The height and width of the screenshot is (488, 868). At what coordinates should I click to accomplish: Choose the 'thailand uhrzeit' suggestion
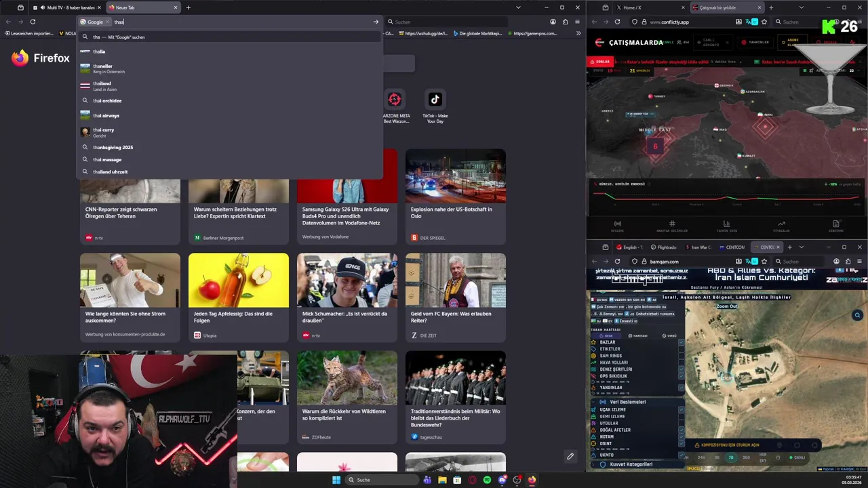229,171
